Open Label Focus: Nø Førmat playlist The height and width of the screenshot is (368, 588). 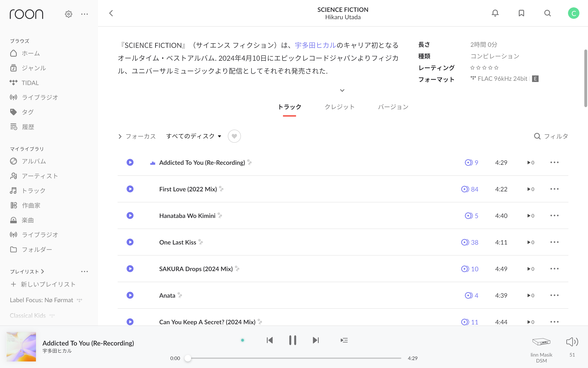(41, 300)
